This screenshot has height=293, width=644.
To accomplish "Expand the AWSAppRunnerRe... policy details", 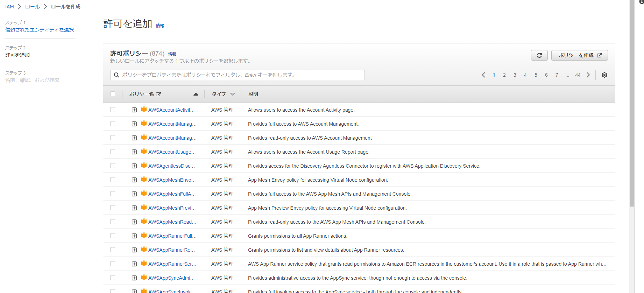I will pyautogui.click(x=134, y=250).
